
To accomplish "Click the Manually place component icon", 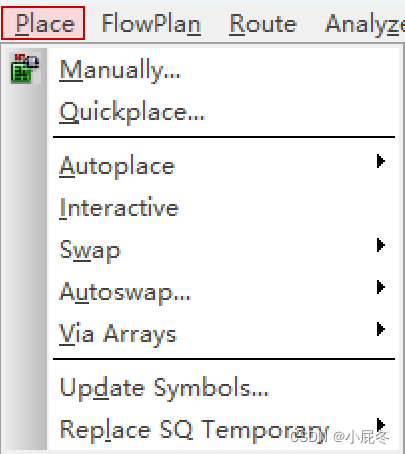I will (x=25, y=68).
